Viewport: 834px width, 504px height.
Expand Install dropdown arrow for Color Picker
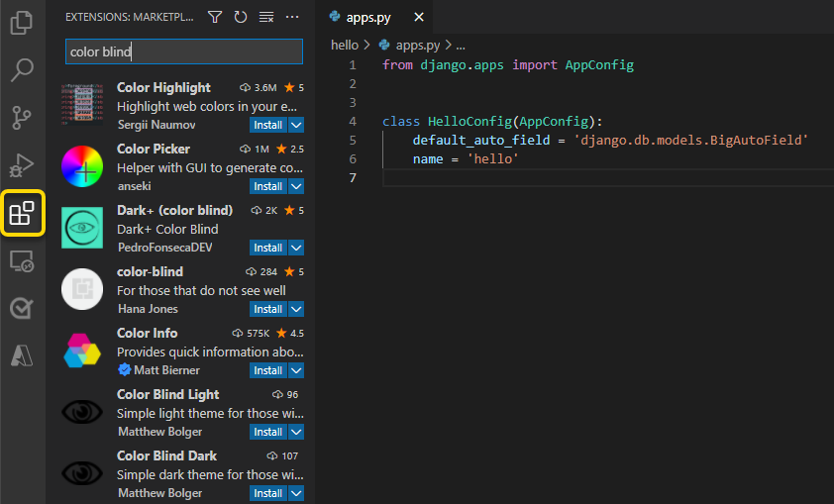coord(296,186)
